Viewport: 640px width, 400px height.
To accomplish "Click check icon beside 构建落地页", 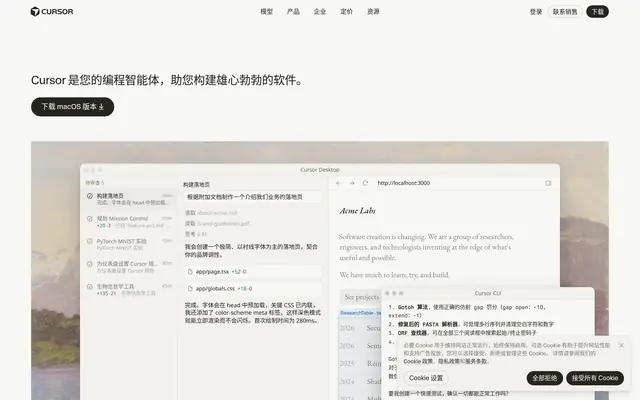I will point(90,196).
